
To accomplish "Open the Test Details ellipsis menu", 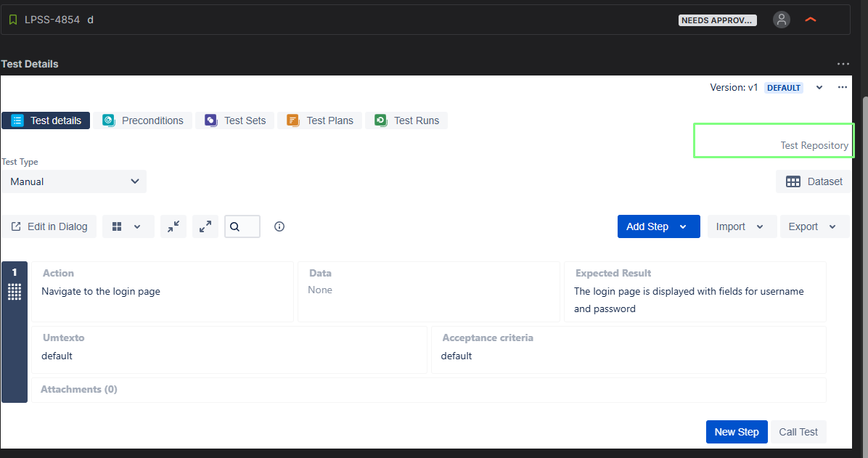I will coord(843,64).
